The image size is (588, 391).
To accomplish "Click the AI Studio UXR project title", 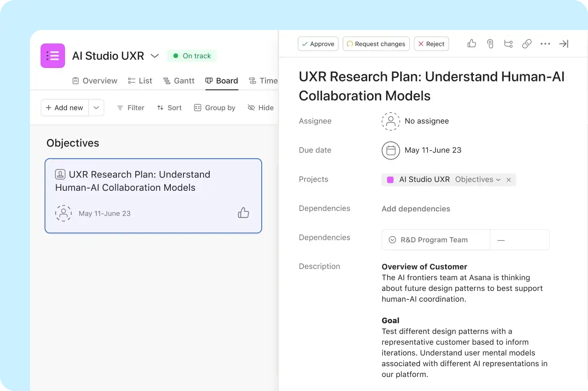I will point(108,56).
